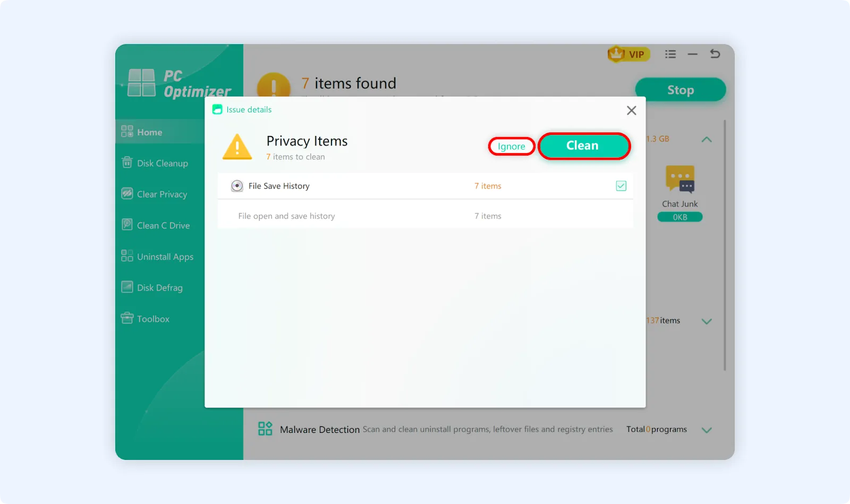Go to Clear Privacy in sidebar
The height and width of the screenshot is (504, 850).
(x=161, y=194)
